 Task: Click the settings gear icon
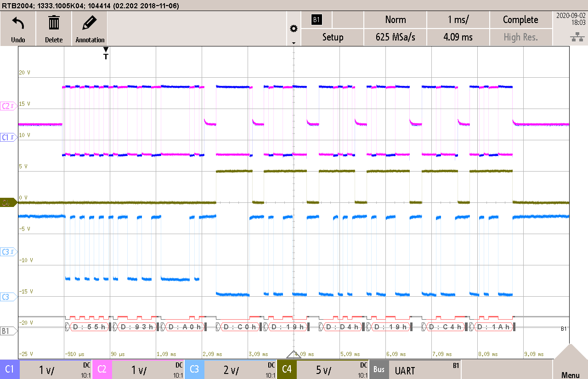pos(294,28)
